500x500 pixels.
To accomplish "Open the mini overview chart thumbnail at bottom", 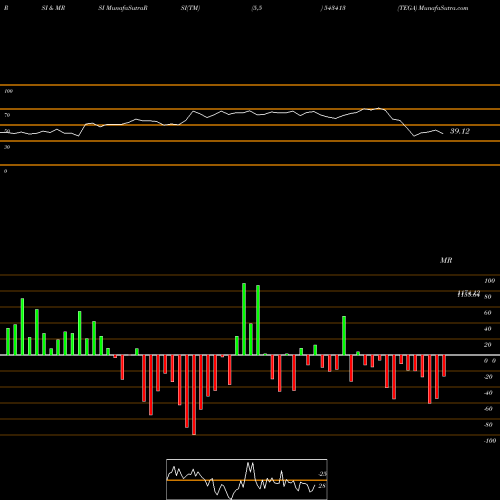I will pos(247,479).
